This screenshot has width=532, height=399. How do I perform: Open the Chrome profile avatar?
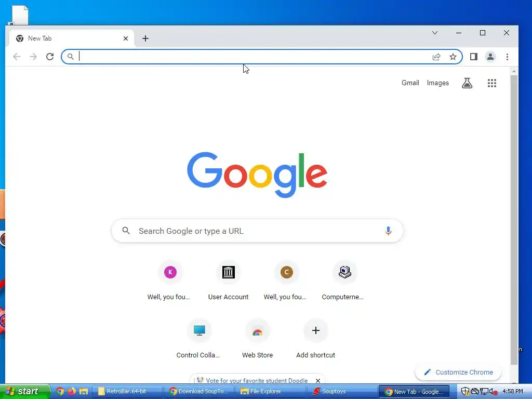click(490, 57)
